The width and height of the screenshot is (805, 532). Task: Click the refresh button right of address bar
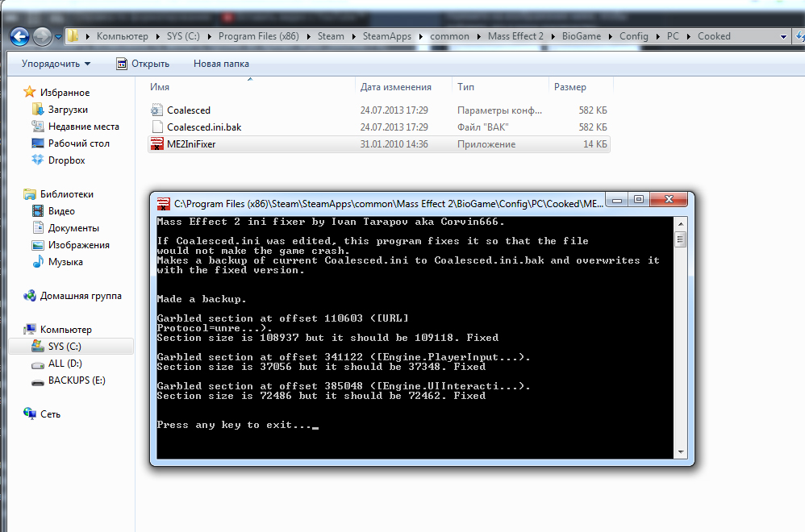tap(800, 36)
